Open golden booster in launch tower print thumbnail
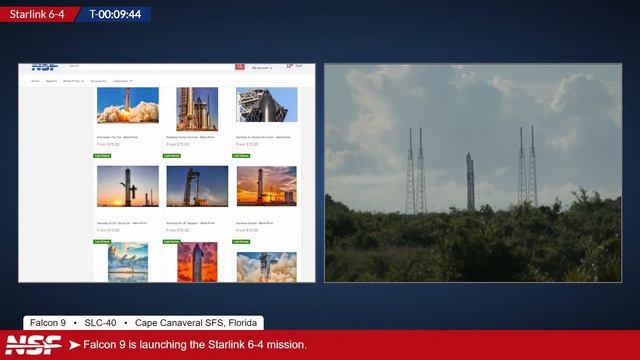Image resolution: width=640 pixels, height=360 pixels. tap(197, 109)
